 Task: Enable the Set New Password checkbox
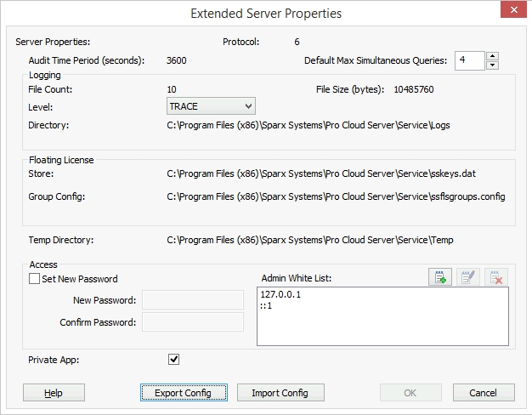coord(35,279)
